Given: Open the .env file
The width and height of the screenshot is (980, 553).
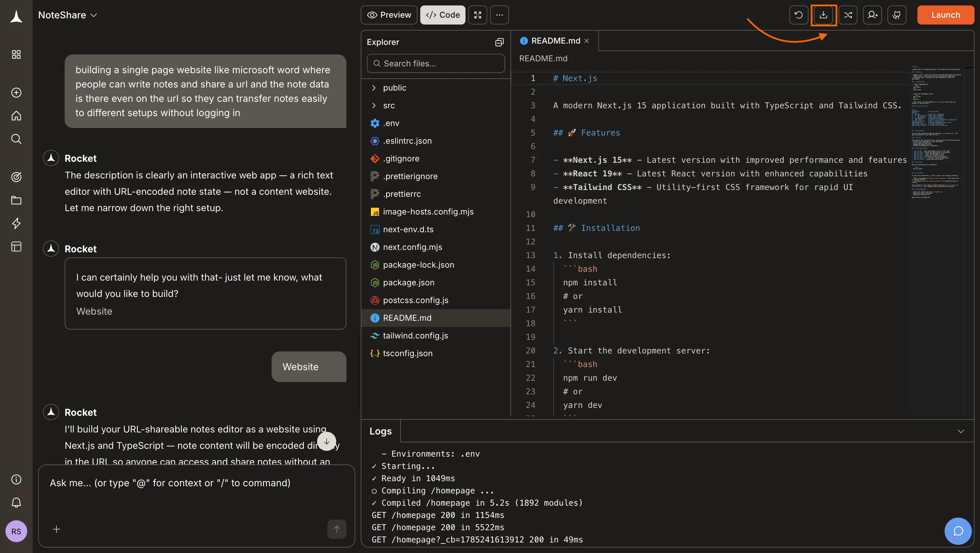Looking at the screenshot, I should click(436, 123).
